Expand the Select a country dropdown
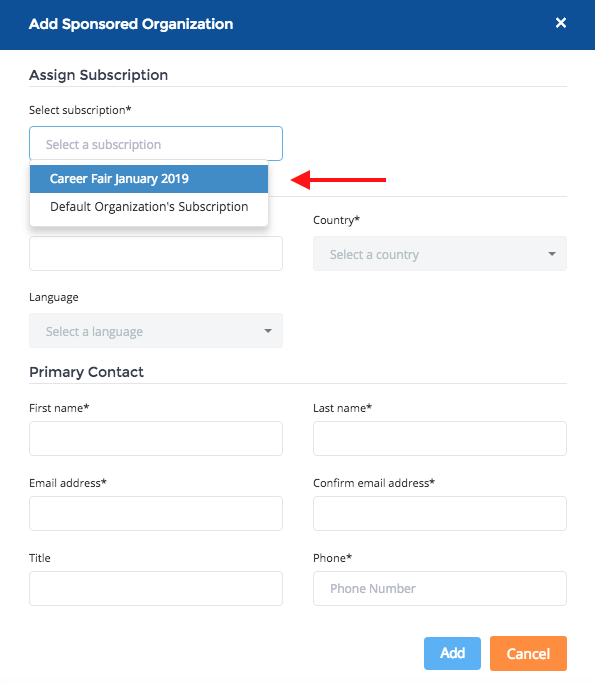The image size is (595, 684). (440, 253)
